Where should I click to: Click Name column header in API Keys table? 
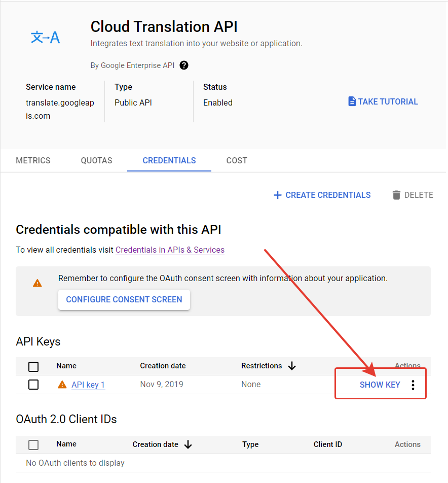[x=66, y=366]
